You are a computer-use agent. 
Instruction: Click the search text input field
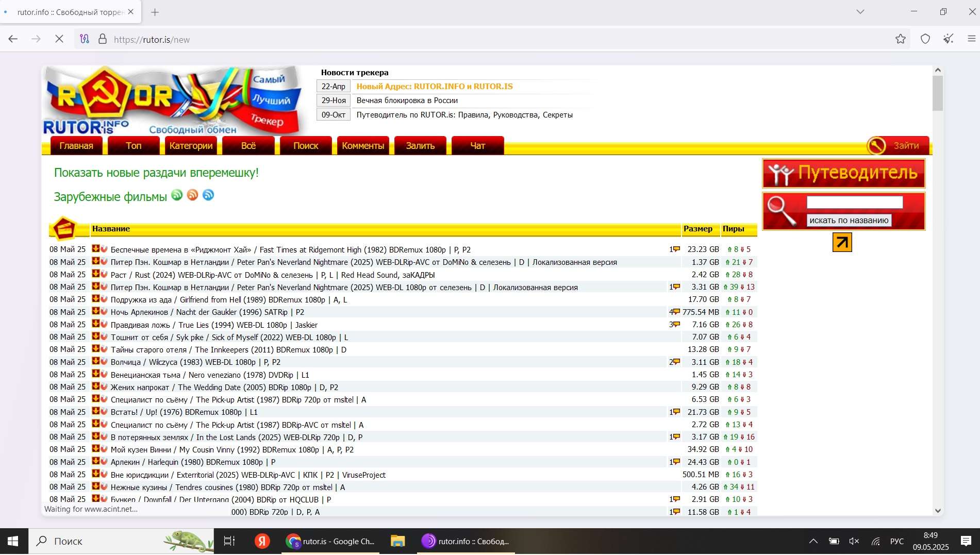(854, 203)
